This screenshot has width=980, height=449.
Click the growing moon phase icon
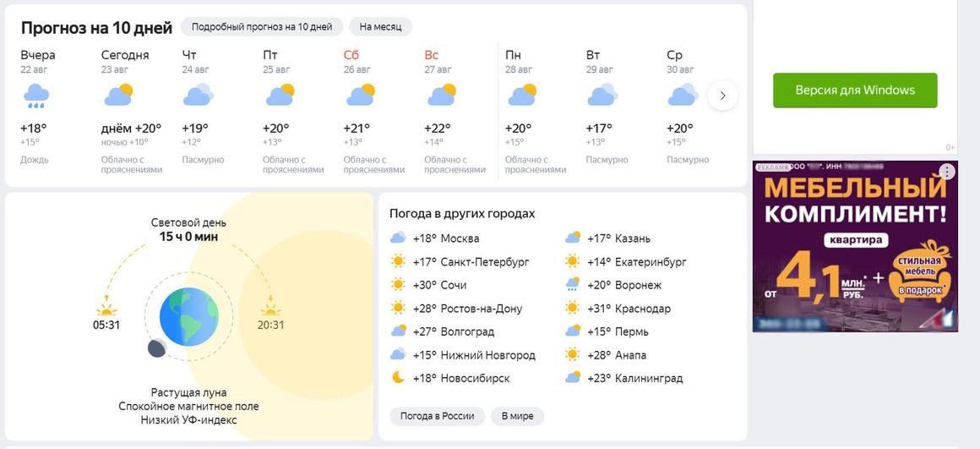coord(156,348)
